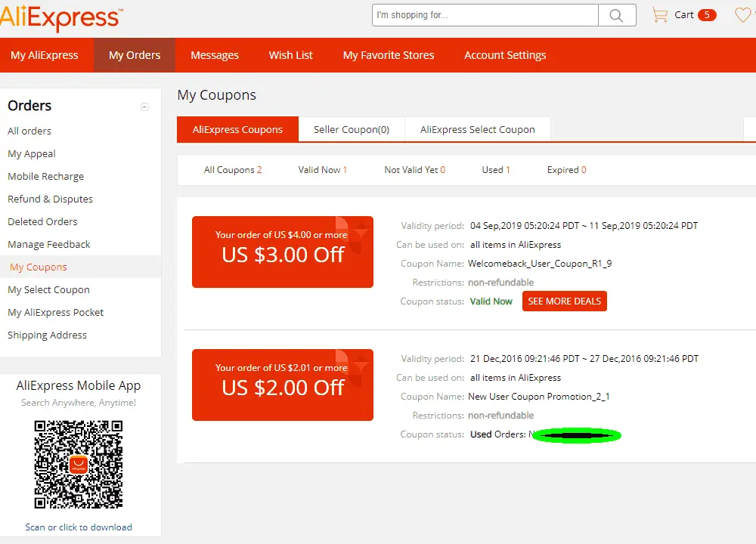Click the AliExpress Mobile App heading
This screenshot has width=756, height=544.
79,385
